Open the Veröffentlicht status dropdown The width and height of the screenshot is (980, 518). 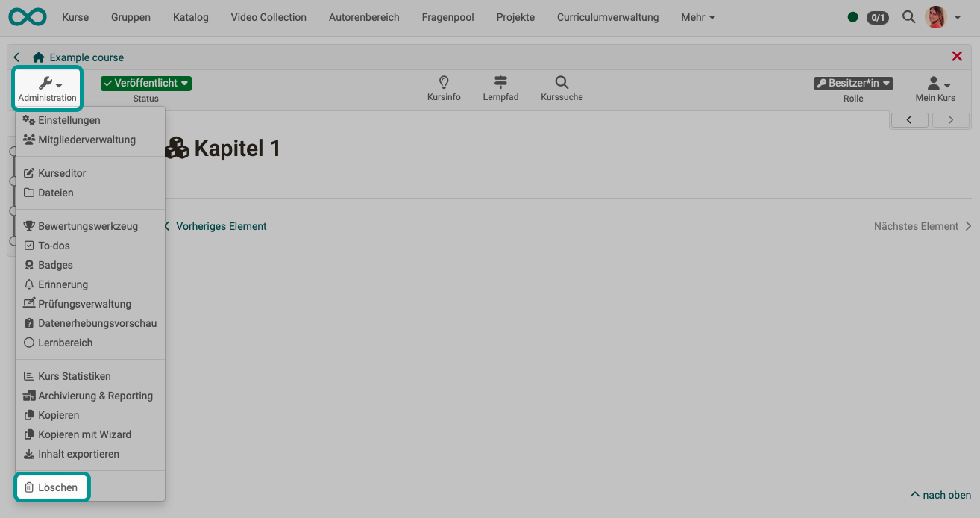point(146,84)
